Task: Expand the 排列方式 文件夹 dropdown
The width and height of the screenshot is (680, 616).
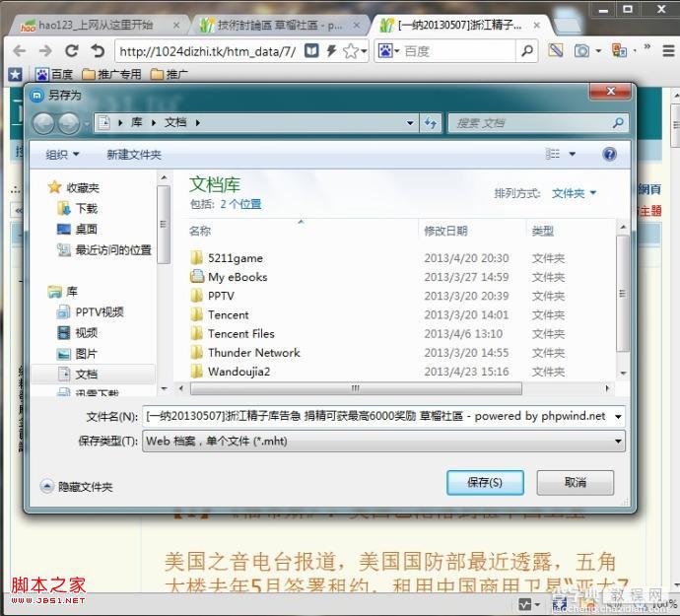Action: [574, 193]
